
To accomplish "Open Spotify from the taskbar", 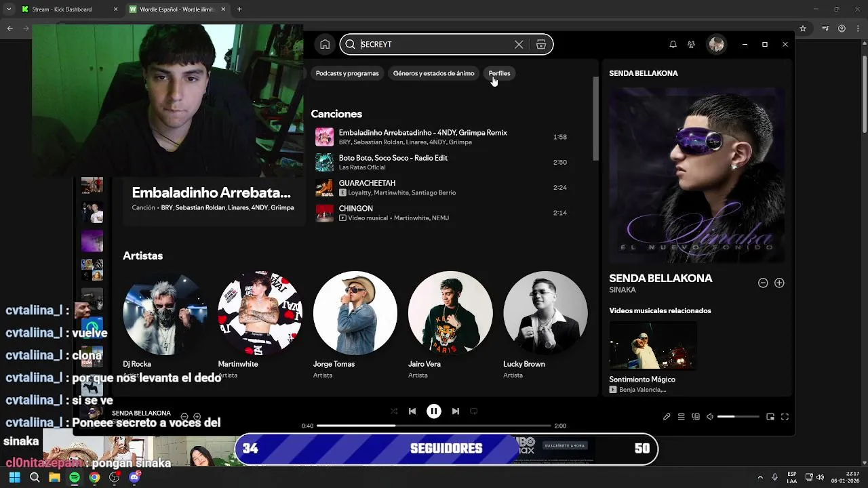I will tap(75, 477).
